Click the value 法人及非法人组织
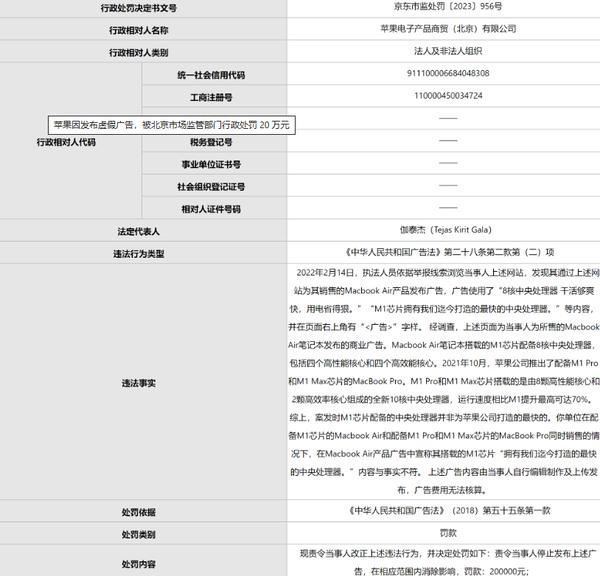The width and height of the screenshot is (600, 576). click(x=448, y=51)
